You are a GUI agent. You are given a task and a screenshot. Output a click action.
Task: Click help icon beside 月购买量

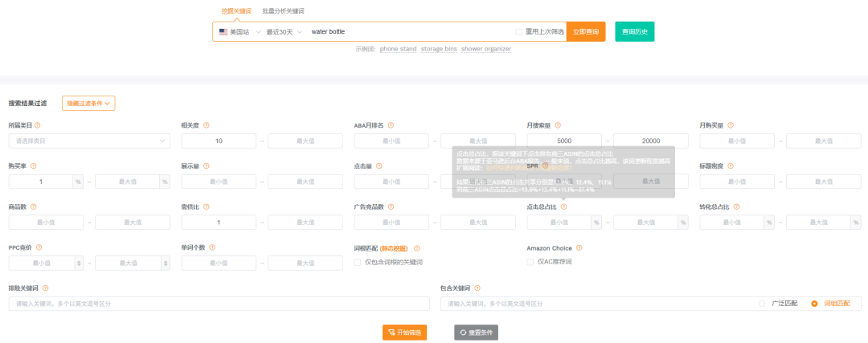731,125
